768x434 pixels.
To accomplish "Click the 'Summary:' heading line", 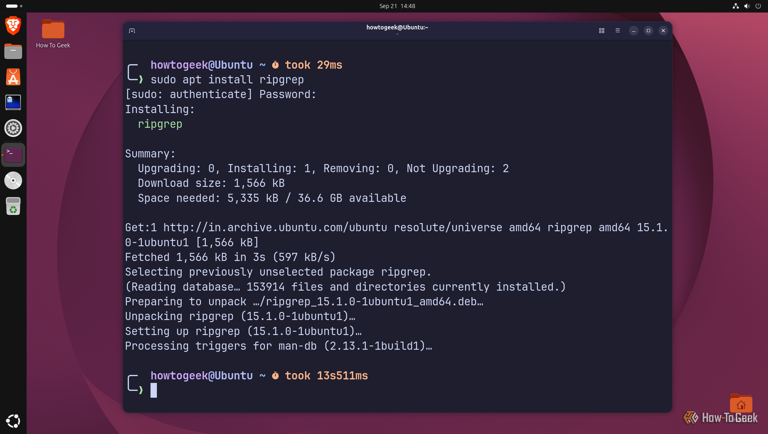I will [x=150, y=154].
